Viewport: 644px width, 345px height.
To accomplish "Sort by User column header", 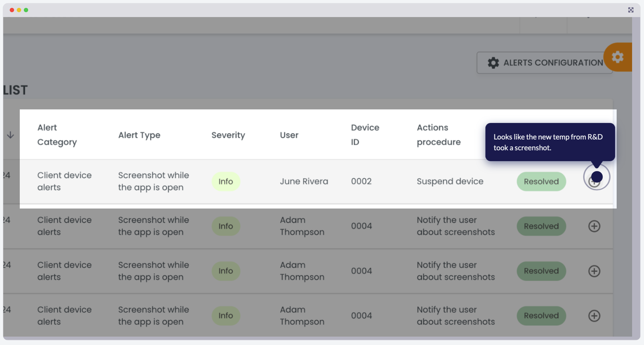I will point(289,135).
